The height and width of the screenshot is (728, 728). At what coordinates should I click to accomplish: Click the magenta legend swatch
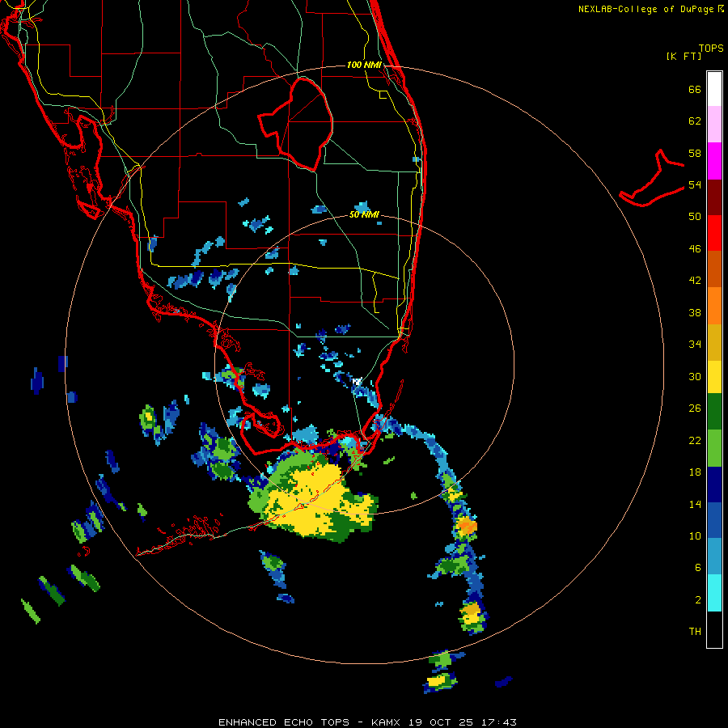[x=714, y=161]
